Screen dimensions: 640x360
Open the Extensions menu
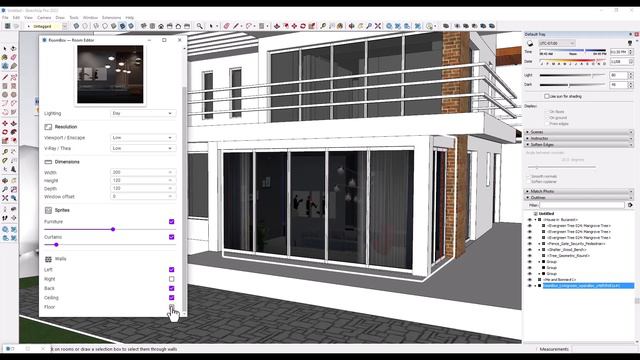(x=111, y=18)
